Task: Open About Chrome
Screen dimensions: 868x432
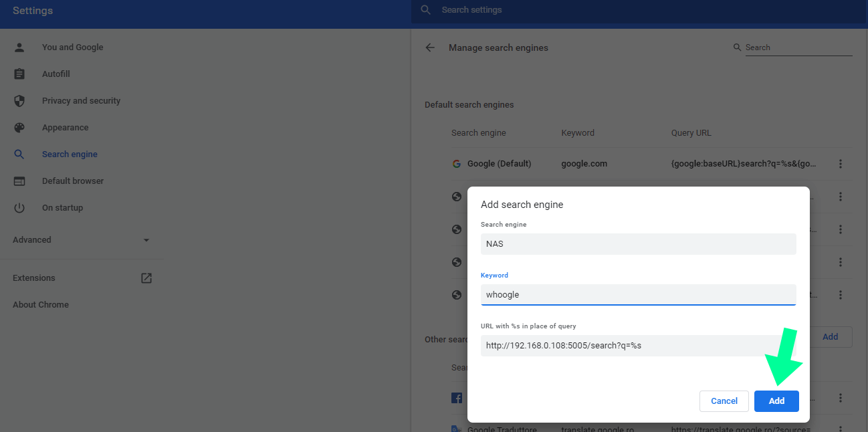Action: 40,304
